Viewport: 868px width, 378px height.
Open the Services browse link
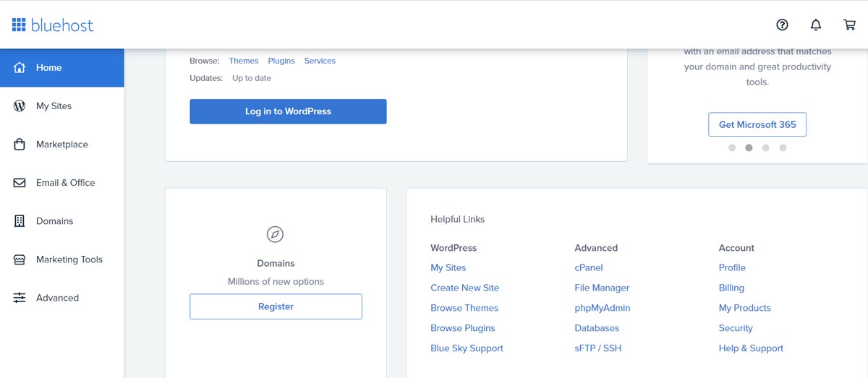click(320, 61)
